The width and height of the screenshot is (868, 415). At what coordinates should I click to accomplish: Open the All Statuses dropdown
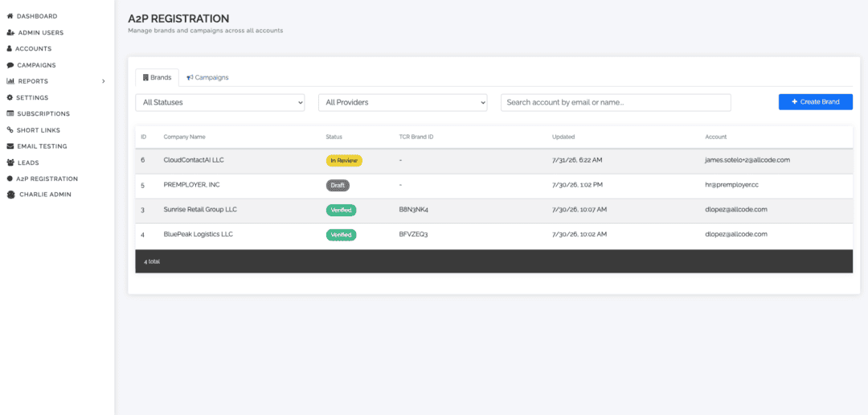point(219,102)
